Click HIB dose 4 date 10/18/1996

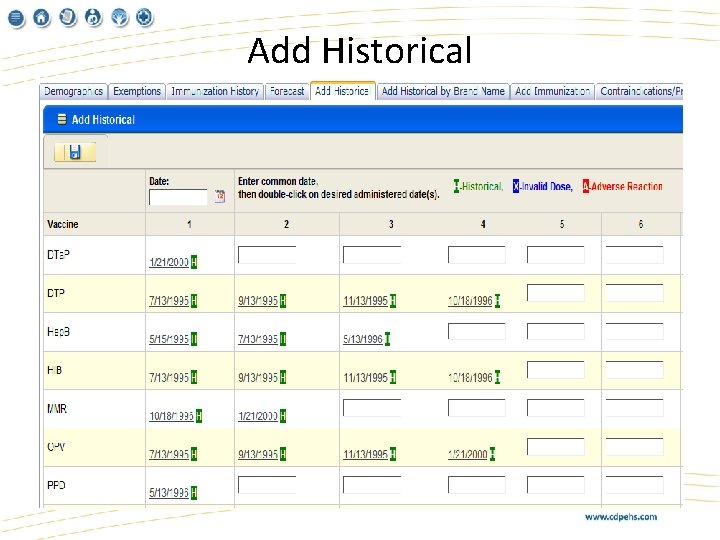click(x=470, y=377)
